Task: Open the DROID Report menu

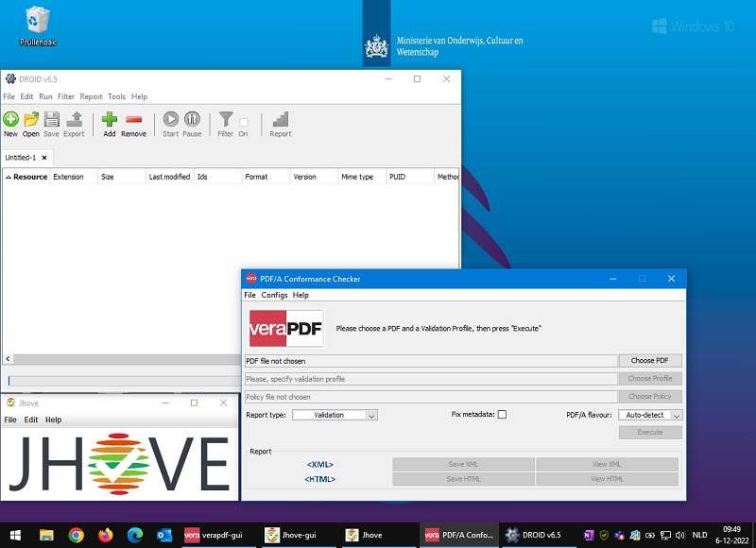Action: 91,96
